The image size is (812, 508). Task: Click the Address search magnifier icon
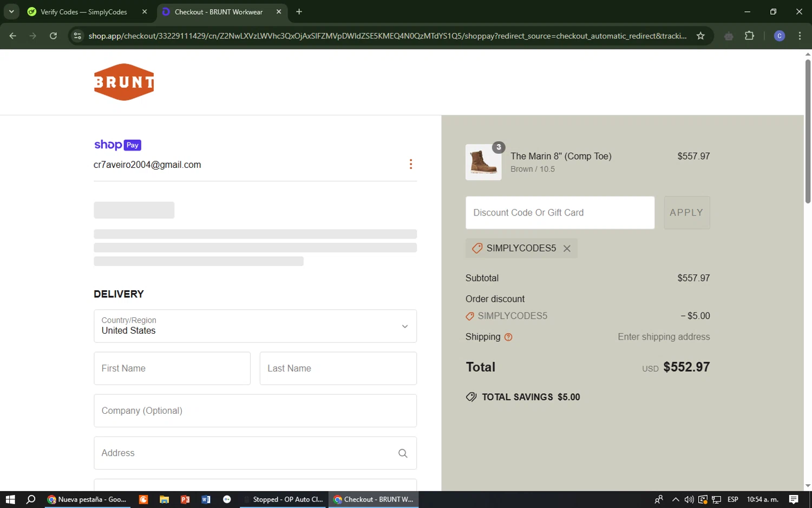403,453
